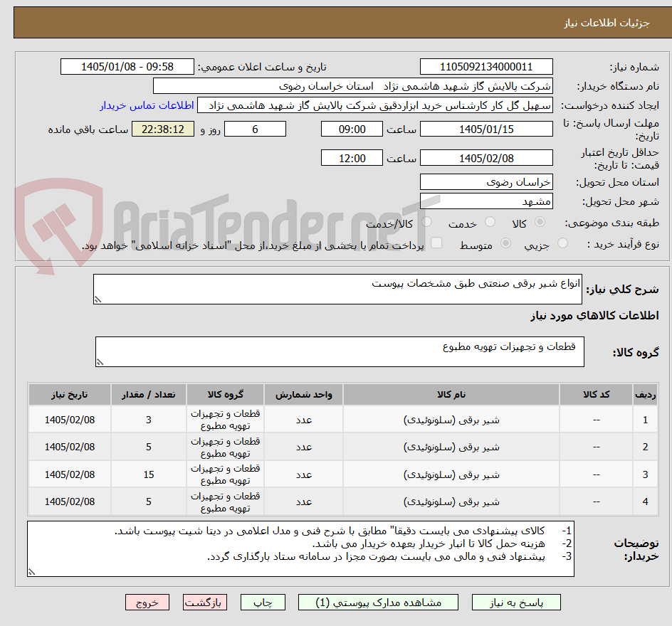Image resolution: width=672 pixels, height=626 pixels.
Task: Click the واحد شمارش column header
Action: tap(303, 394)
